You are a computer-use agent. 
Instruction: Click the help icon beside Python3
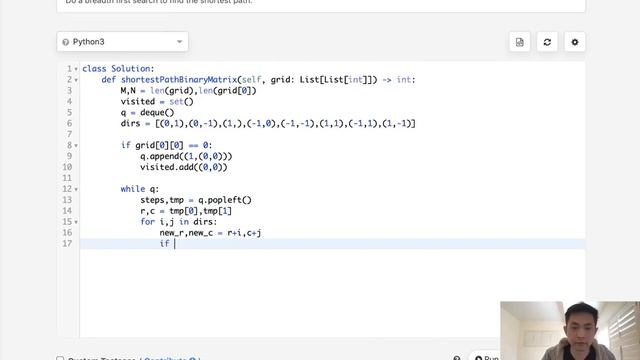tap(65, 42)
